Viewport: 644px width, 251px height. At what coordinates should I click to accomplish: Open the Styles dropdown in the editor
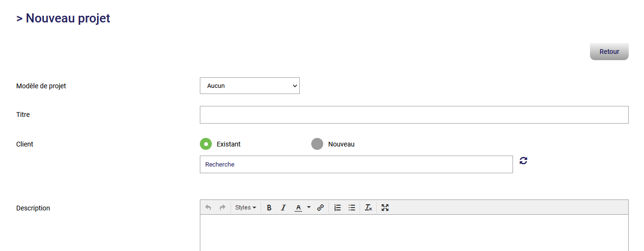(x=245, y=208)
